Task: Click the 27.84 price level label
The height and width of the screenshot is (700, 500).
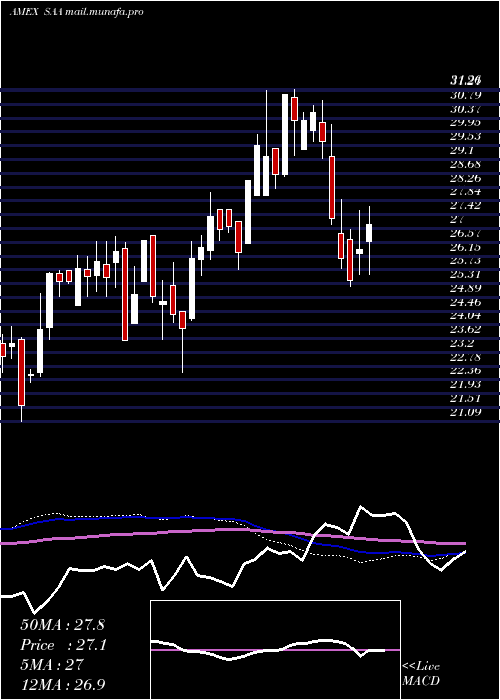Action: 465,192
